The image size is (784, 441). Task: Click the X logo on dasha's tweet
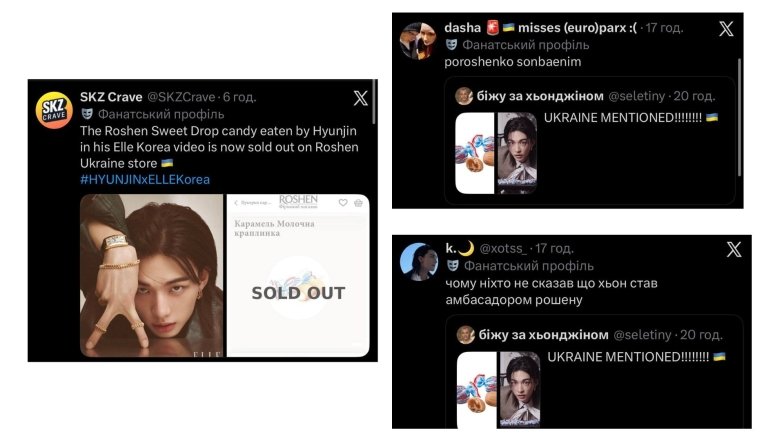(726, 28)
